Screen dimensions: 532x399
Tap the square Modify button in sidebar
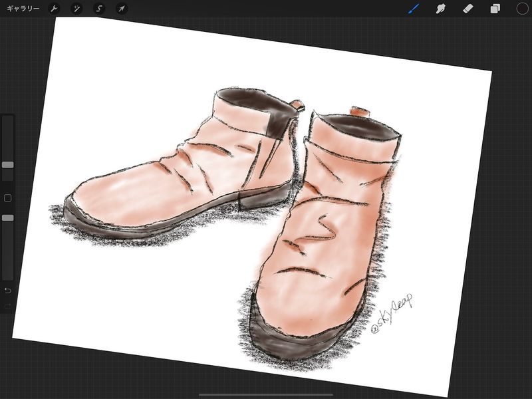point(8,198)
